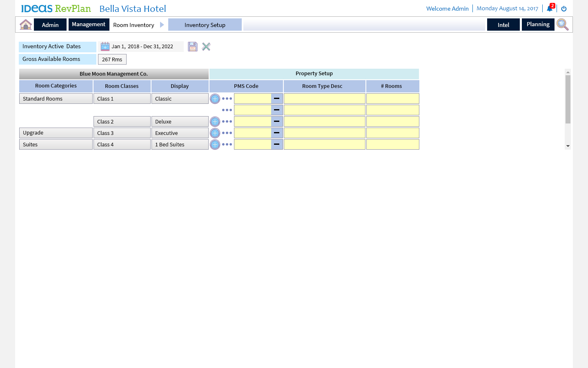Remove the 1 Bed Suites PMS code row
Image resolution: width=588 pixels, height=368 pixels.
pos(277,144)
